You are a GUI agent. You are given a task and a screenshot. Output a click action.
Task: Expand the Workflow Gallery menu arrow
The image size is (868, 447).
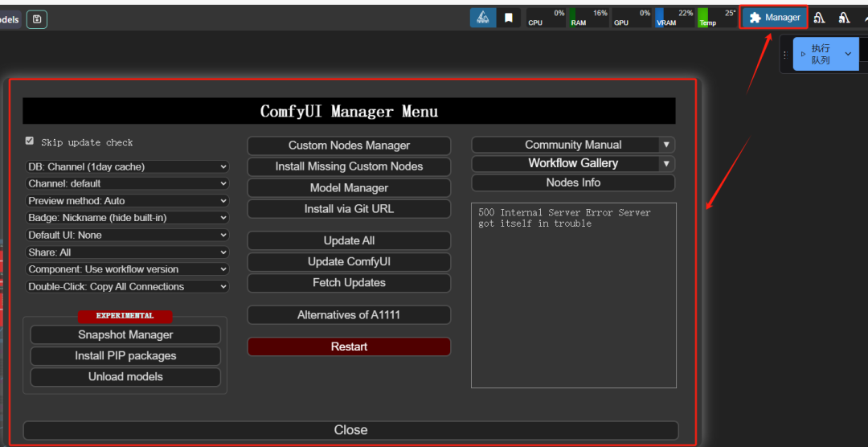665,163
